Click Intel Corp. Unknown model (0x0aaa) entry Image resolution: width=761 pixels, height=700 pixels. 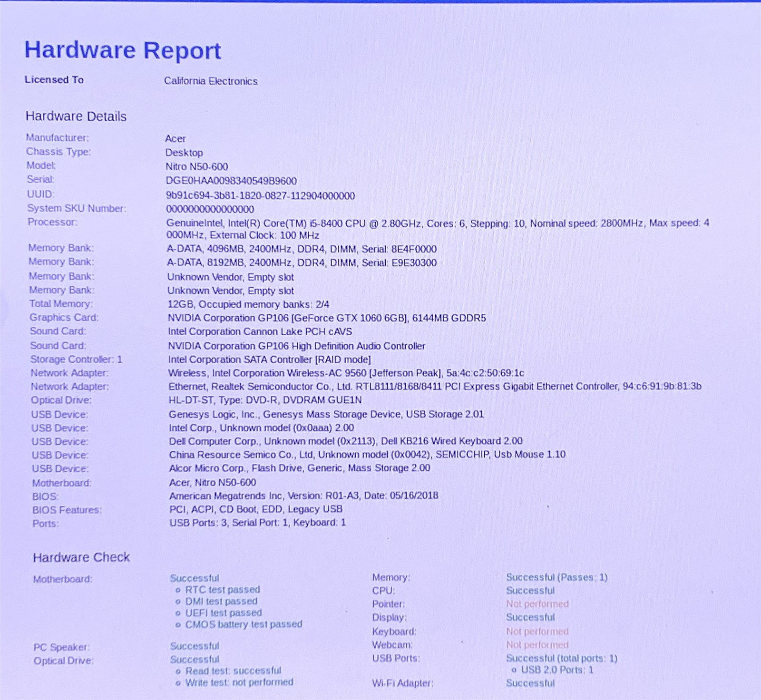coord(261,428)
